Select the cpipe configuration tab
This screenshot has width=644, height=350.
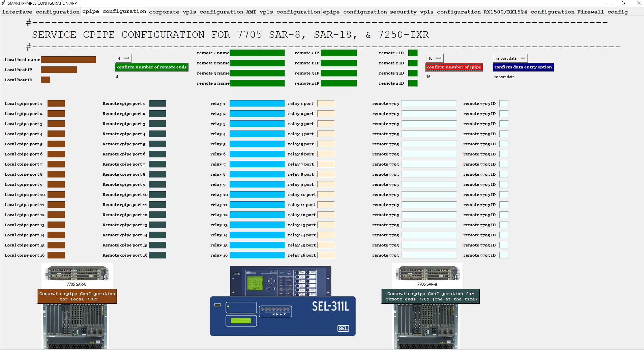coord(114,11)
